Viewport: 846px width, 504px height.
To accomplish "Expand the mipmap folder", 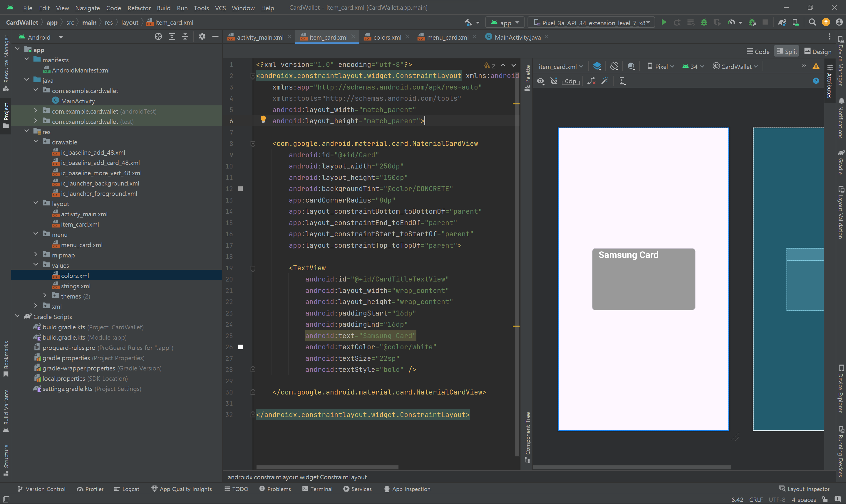I will (36, 255).
